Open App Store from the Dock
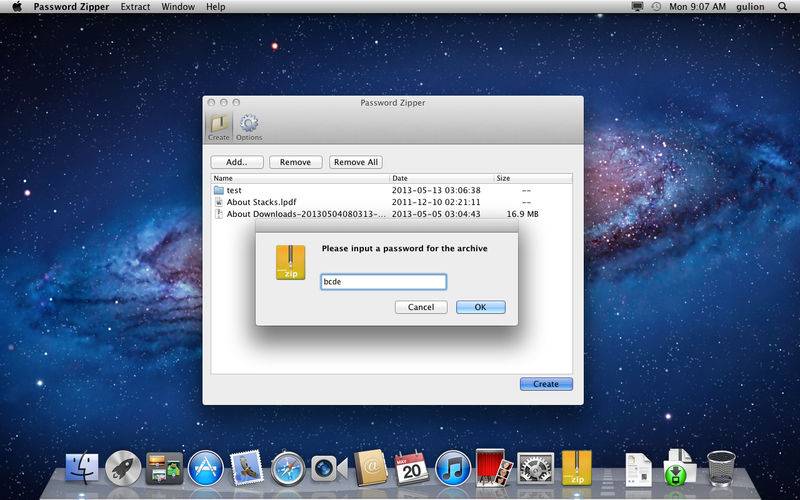 point(206,468)
